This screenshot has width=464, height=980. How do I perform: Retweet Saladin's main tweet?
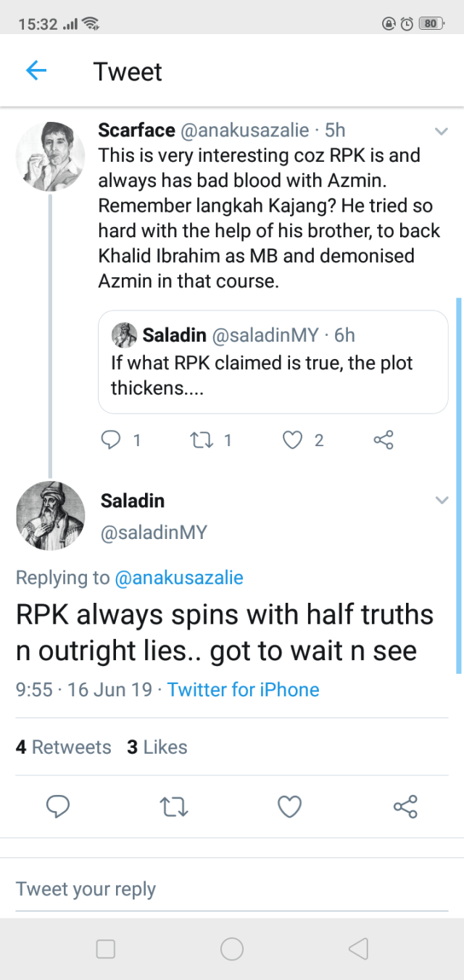(x=173, y=806)
